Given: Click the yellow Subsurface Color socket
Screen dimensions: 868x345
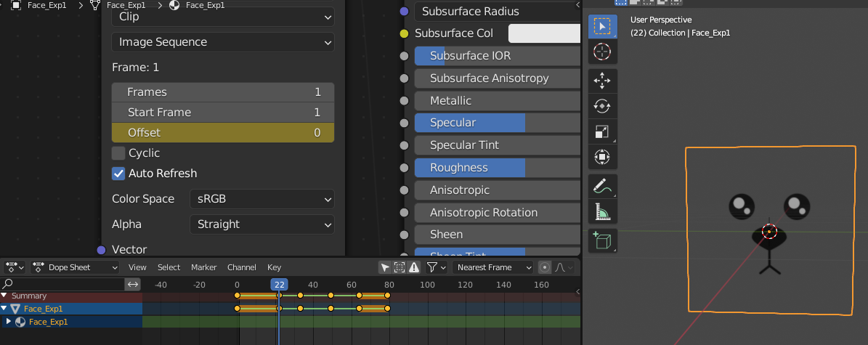Looking at the screenshot, I should pos(404,34).
